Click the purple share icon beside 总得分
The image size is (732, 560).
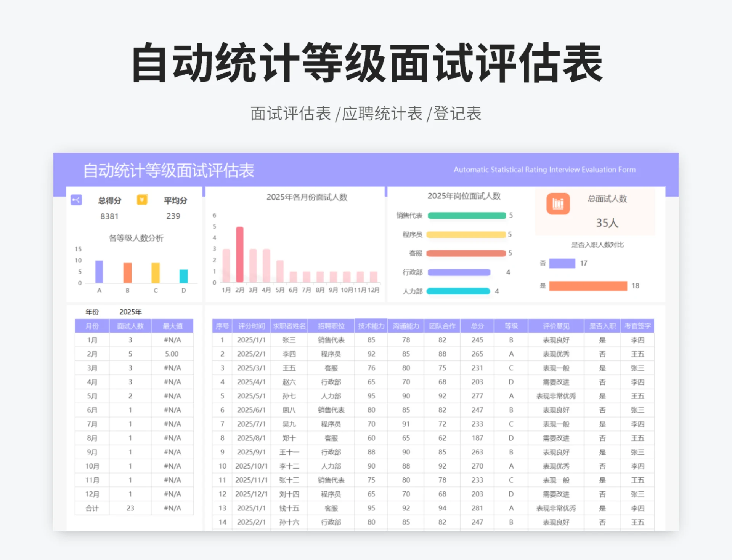tap(77, 200)
